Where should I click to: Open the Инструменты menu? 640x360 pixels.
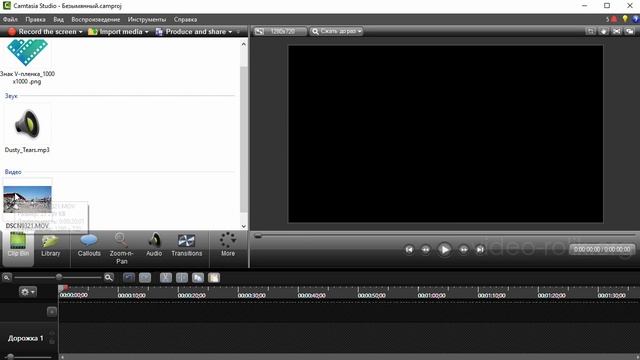pyautogui.click(x=147, y=19)
